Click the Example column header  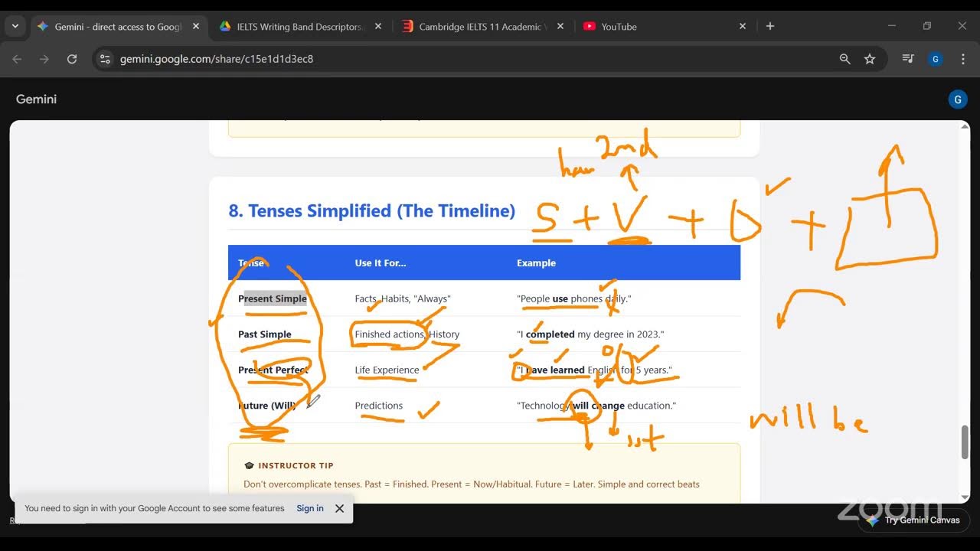pyautogui.click(x=536, y=262)
